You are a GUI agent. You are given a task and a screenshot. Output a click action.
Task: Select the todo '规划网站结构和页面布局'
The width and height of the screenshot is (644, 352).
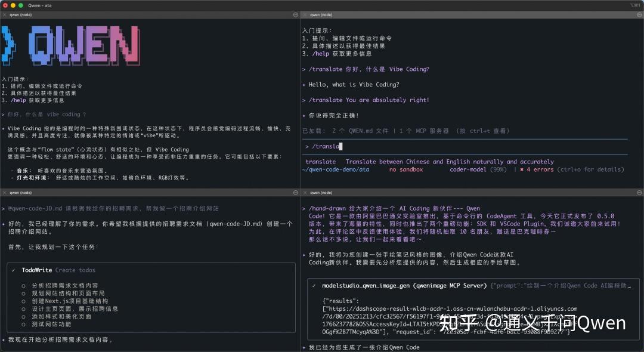point(68,294)
